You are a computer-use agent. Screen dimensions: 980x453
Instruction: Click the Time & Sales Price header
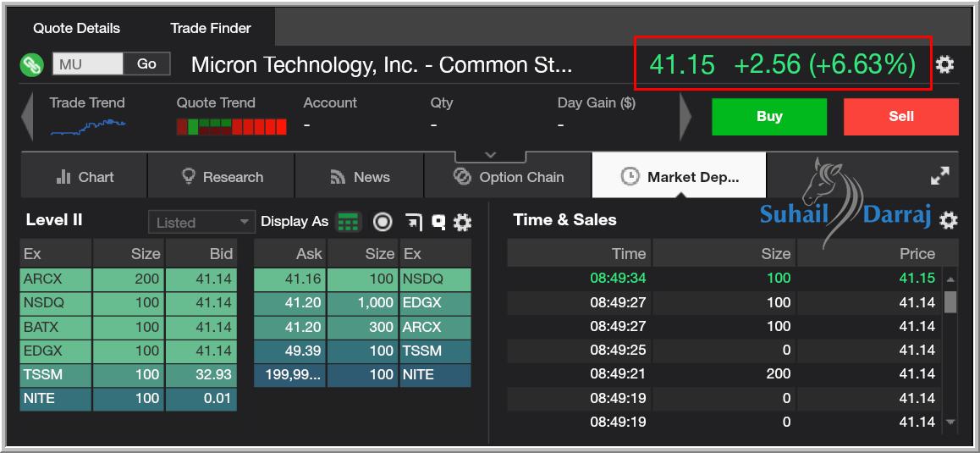click(878, 253)
